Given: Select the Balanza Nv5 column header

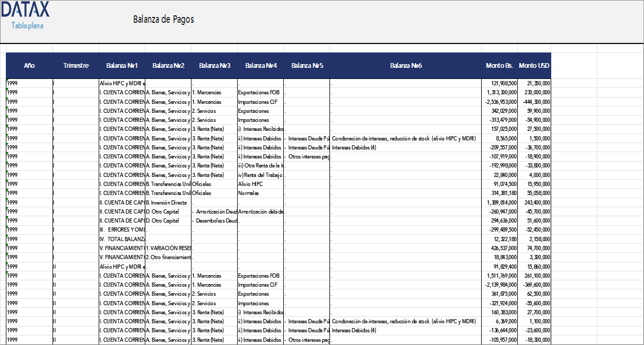Looking at the screenshot, I should click(307, 66).
